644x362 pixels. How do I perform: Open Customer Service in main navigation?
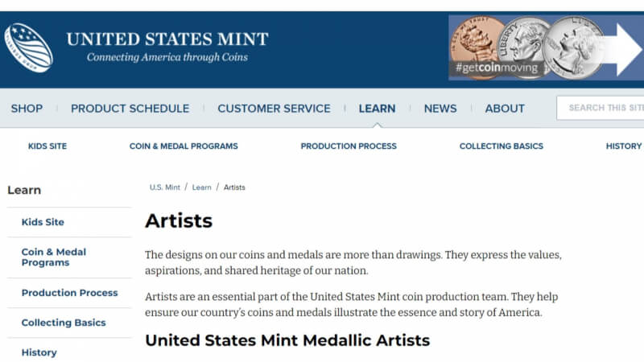(274, 109)
